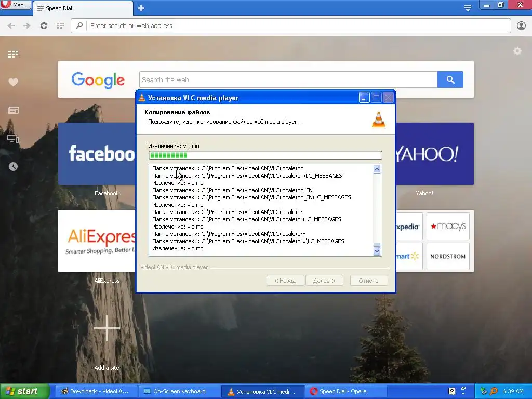Open the Facebook speed dial tile
The width and height of the screenshot is (532, 399).
[97, 154]
